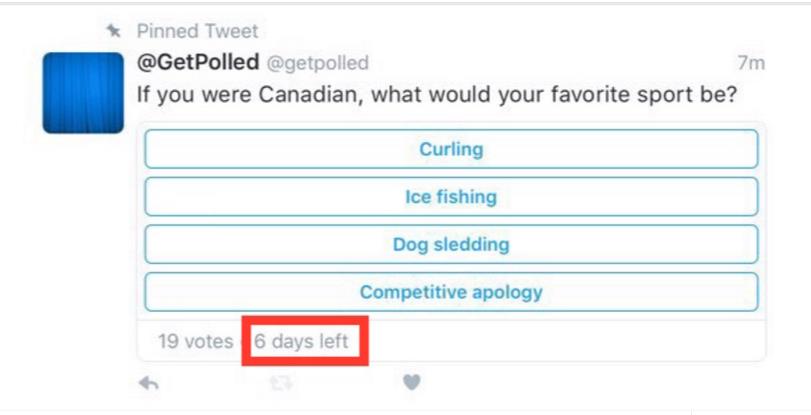This screenshot has height=415, width=811.
Task: Open the blue @GetPolled profile avatar
Action: pyautogui.click(x=83, y=92)
